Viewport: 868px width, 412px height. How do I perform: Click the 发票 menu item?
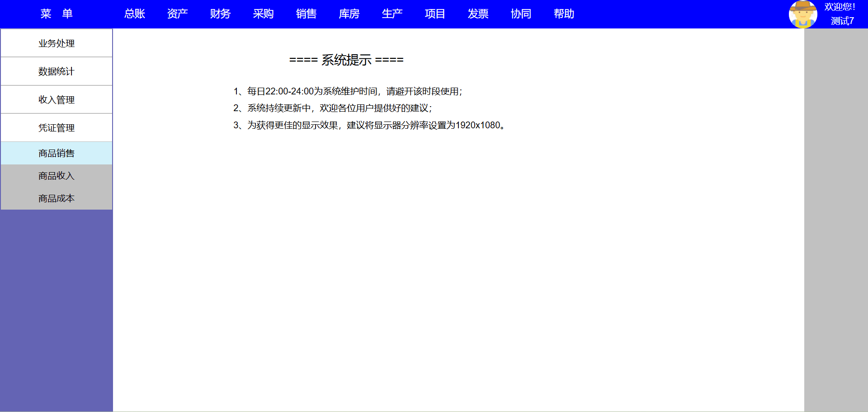pyautogui.click(x=478, y=14)
